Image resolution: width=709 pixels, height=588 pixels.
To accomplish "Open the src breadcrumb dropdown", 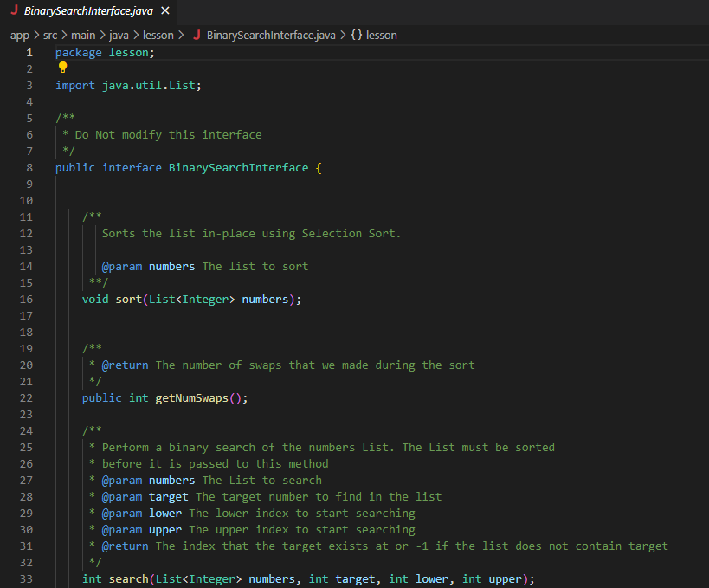I will [x=49, y=36].
